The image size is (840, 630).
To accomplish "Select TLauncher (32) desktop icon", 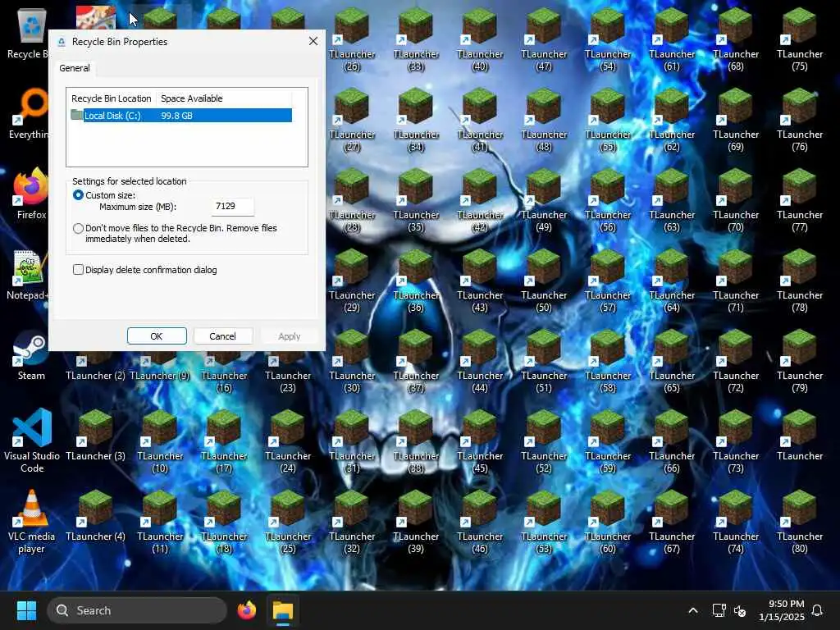I will [352, 521].
